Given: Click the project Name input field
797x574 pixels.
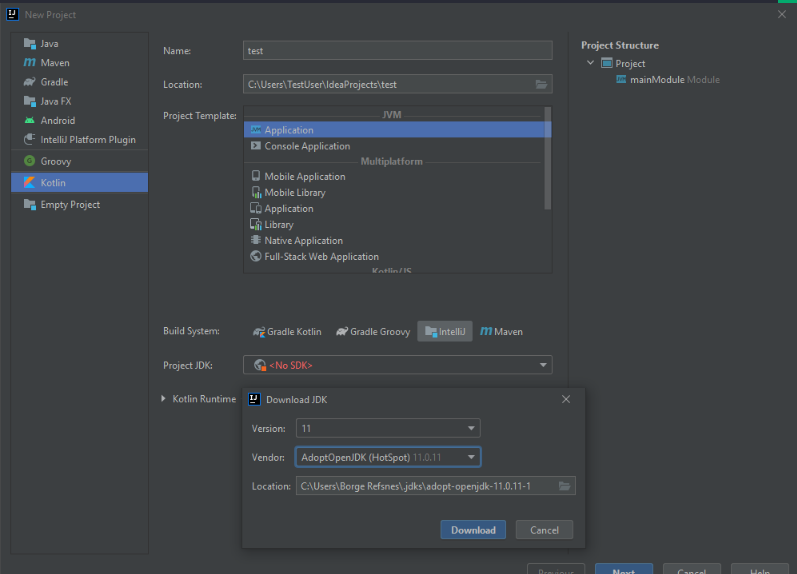Looking at the screenshot, I should 397,51.
